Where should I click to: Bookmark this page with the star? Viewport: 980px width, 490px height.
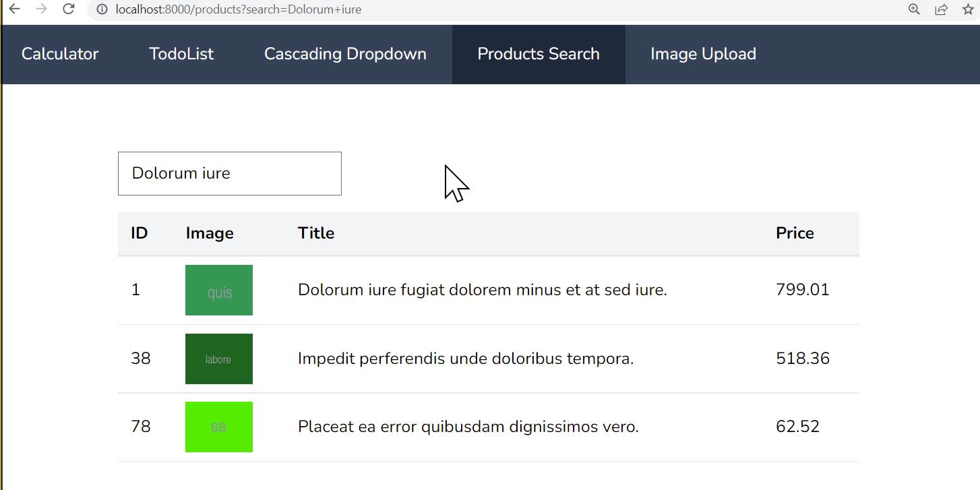[x=968, y=9]
